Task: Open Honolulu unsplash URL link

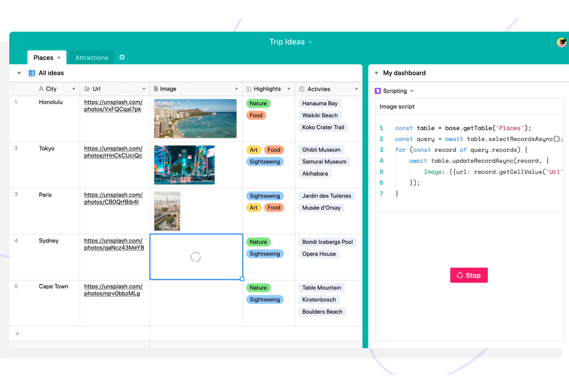Action: pyautogui.click(x=113, y=105)
